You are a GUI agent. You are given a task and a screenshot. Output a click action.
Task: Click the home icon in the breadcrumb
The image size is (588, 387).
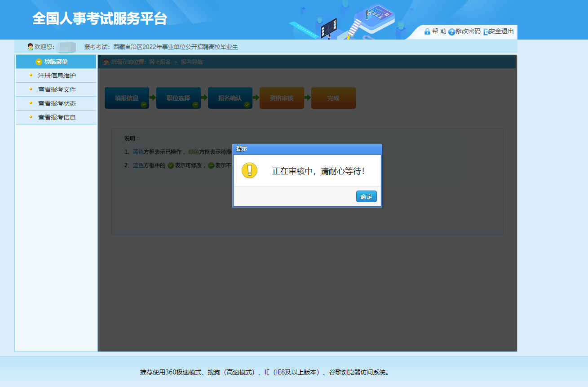tap(106, 62)
